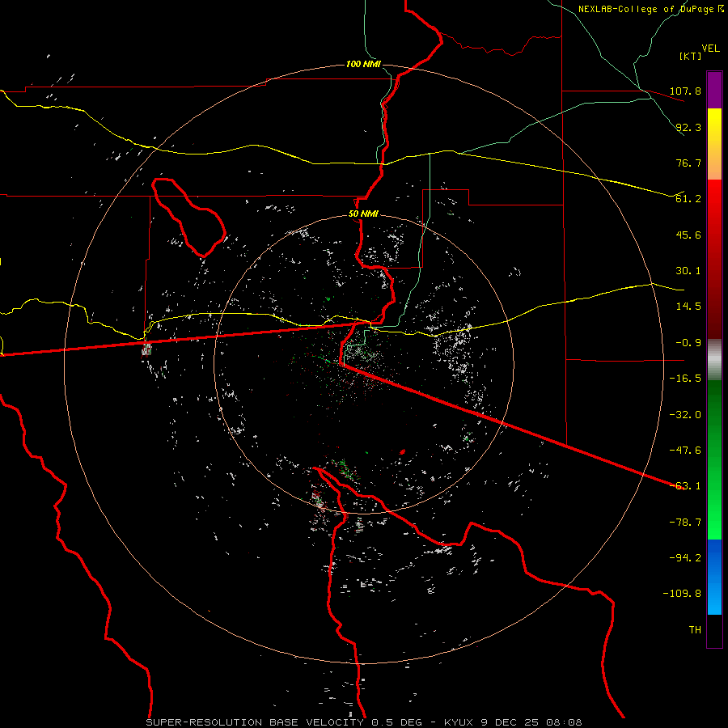This screenshot has width=728, height=728.
Task: Click the 14.5 velocity scale value
Action: [x=688, y=307]
